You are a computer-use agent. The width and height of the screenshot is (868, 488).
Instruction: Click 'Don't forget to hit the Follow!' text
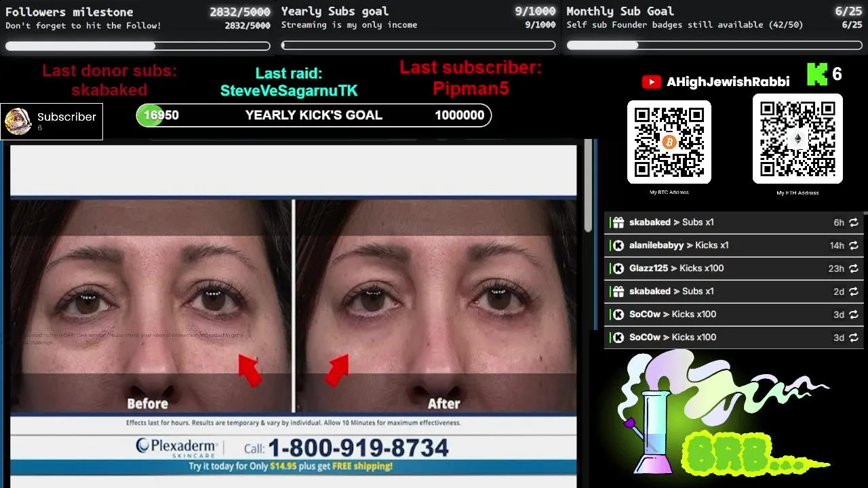[83, 26]
